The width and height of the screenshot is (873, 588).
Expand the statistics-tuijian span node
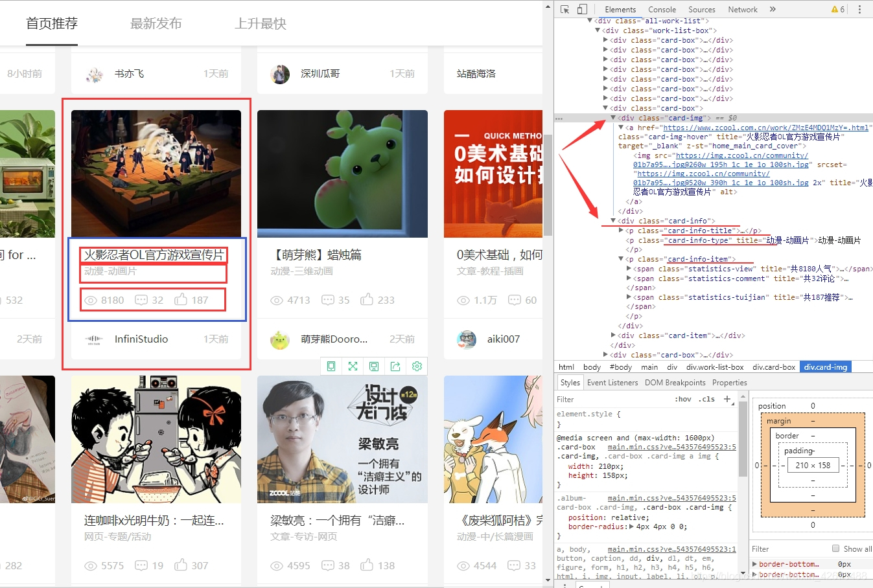629,297
